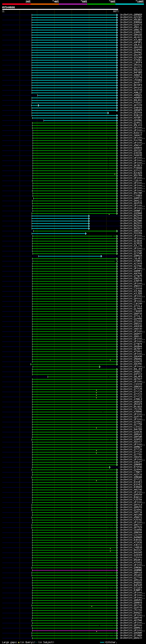The image size is (146, 644).
Task: Select the UniRef100_B6Z9Y8 label
Action: coord(131,216)
